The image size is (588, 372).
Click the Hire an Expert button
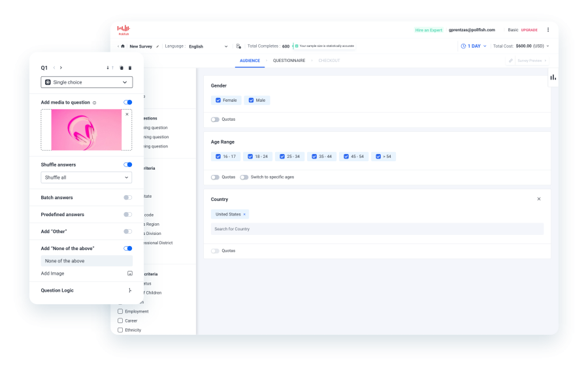pos(429,30)
